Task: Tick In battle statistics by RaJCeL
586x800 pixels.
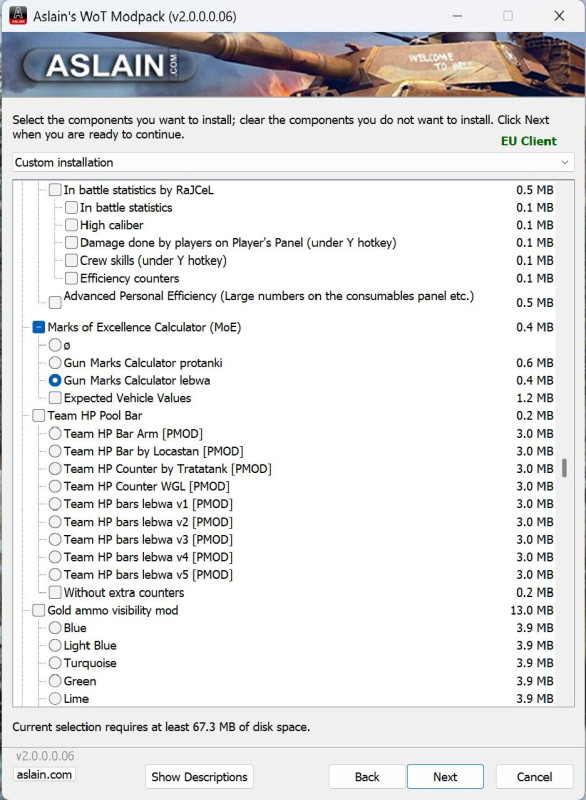Action: (55, 190)
